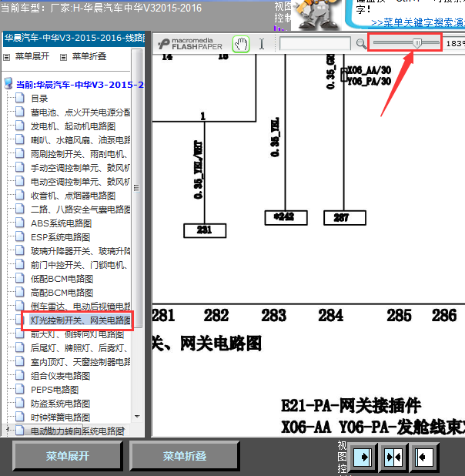Click the tree horizontal scroll left arrow
The height and width of the screenshot is (476, 465).
coord(8,429)
